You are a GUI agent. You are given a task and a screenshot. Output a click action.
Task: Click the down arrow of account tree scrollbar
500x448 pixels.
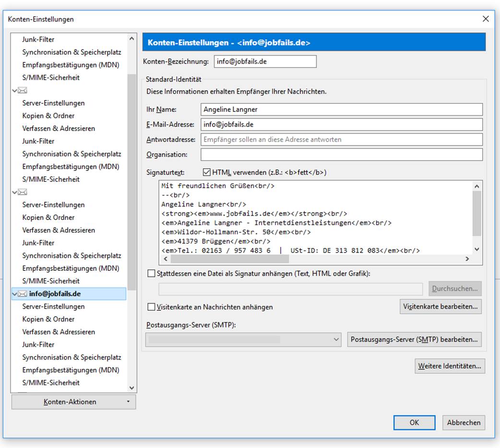pos(131,387)
